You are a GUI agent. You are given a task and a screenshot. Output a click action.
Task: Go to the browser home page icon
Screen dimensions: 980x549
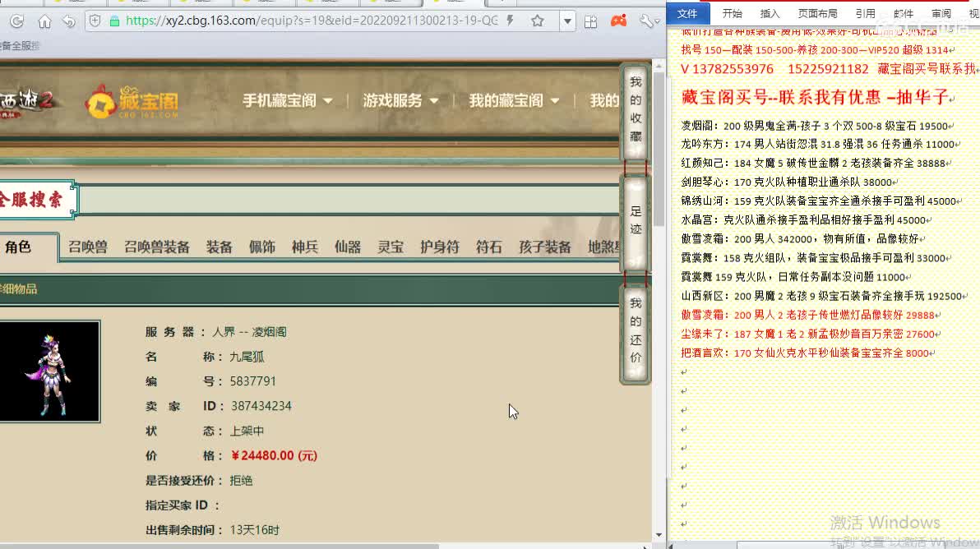click(x=44, y=21)
